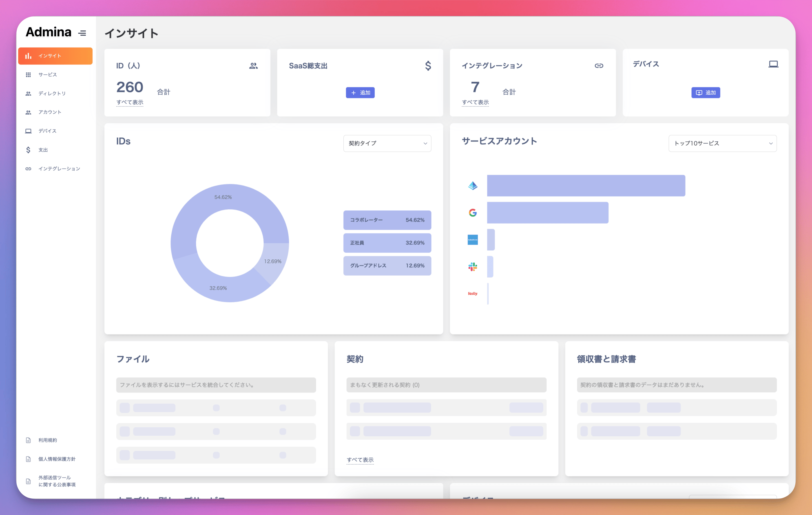The image size is (812, 515).
Task: Collapse the sidebar with the hamburger icon
Action: 82,33
